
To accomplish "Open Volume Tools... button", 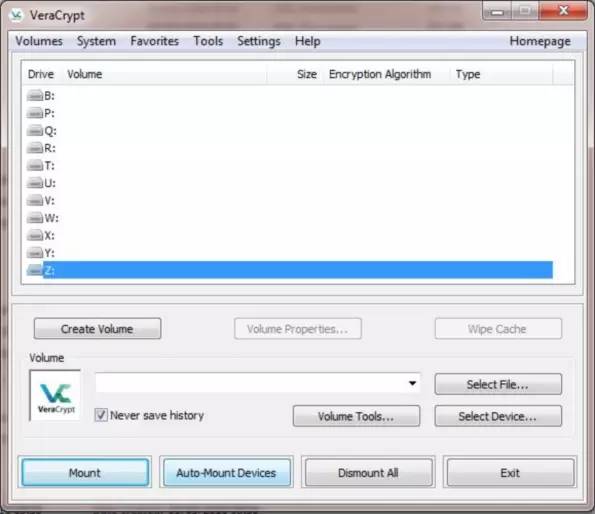I will pyautogui.click(x=356, y=416).
